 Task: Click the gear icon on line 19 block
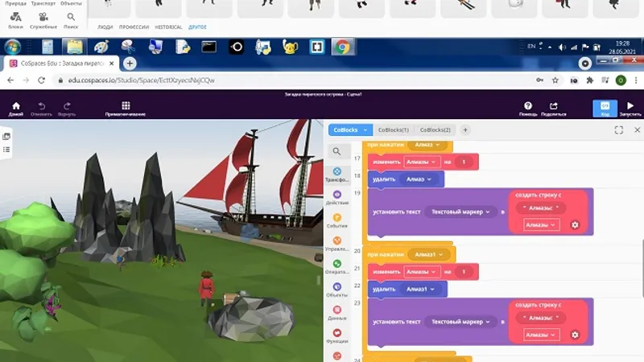pyautogui.click(x=575, y=224)
